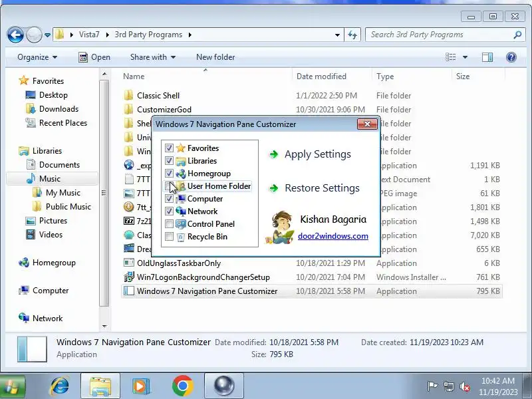Click Restore Settings

click(322, 188)
